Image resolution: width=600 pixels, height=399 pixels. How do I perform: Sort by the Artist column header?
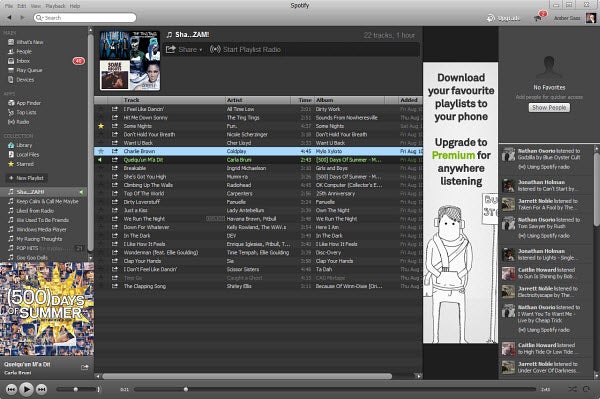pos(258,100)
